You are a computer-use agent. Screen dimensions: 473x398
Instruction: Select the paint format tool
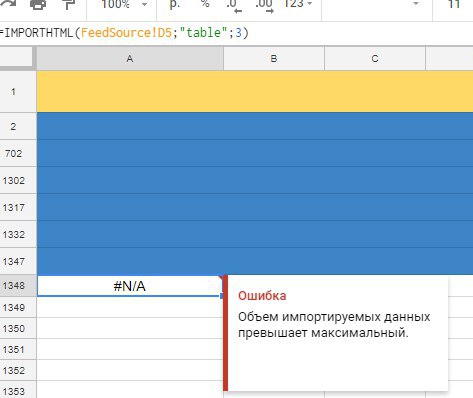(69, 4)
